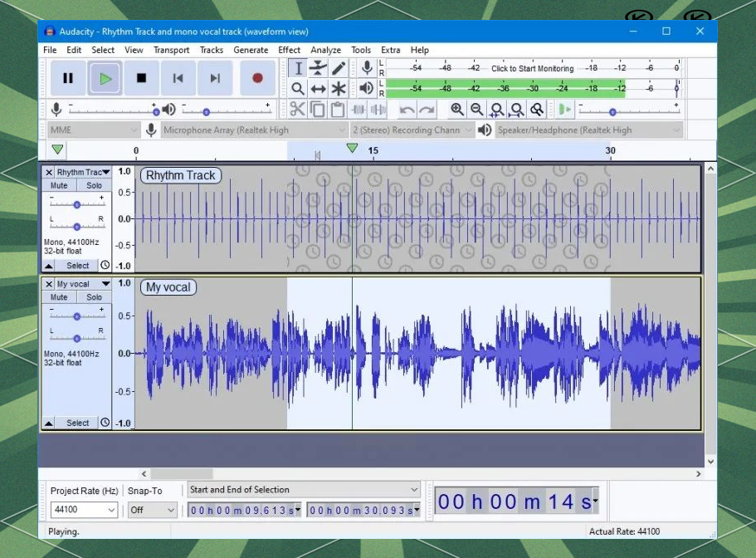Image resolution: width=756 pixels, height=558 pixels.
Task: Expand the Snap-To dropdown
Action: [153, 510]
